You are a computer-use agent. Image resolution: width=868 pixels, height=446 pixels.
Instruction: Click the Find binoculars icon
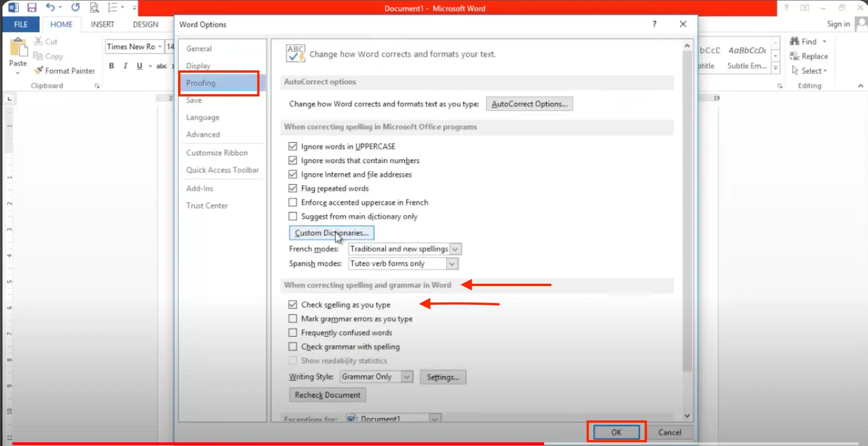click(794, 41)
